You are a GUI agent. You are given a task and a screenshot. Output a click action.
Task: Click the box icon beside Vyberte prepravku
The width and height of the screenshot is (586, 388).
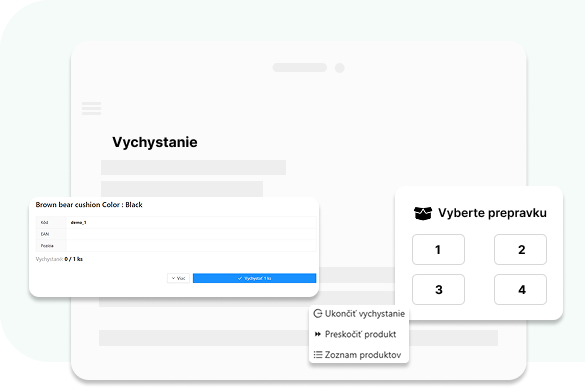(x=423, y=213)
